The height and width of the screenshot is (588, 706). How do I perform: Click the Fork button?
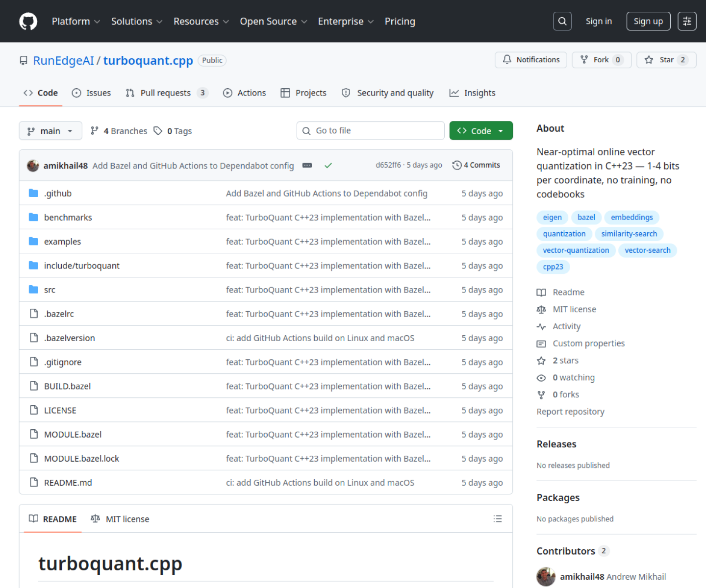[602, 60]
